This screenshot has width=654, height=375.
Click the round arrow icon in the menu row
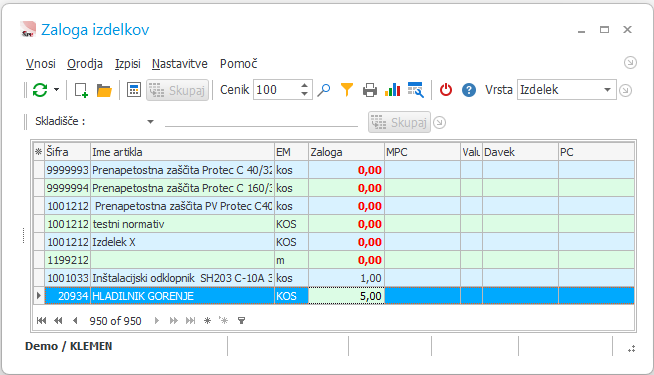point(630,63)
